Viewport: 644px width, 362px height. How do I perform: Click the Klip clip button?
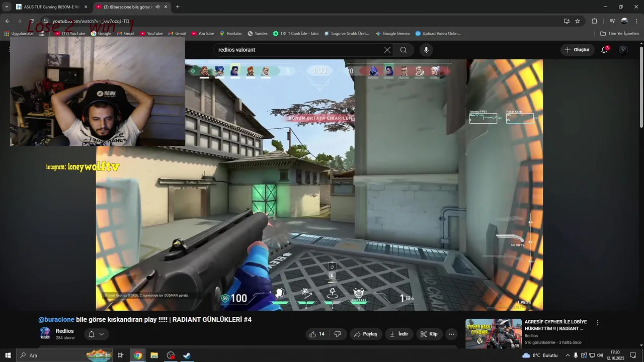pos(429,334)
